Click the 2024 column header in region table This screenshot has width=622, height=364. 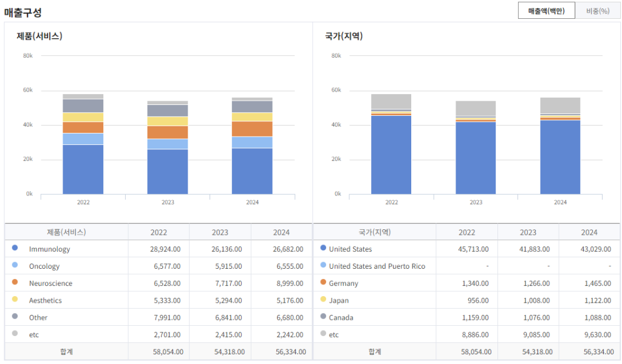click(x=589, y=232)
